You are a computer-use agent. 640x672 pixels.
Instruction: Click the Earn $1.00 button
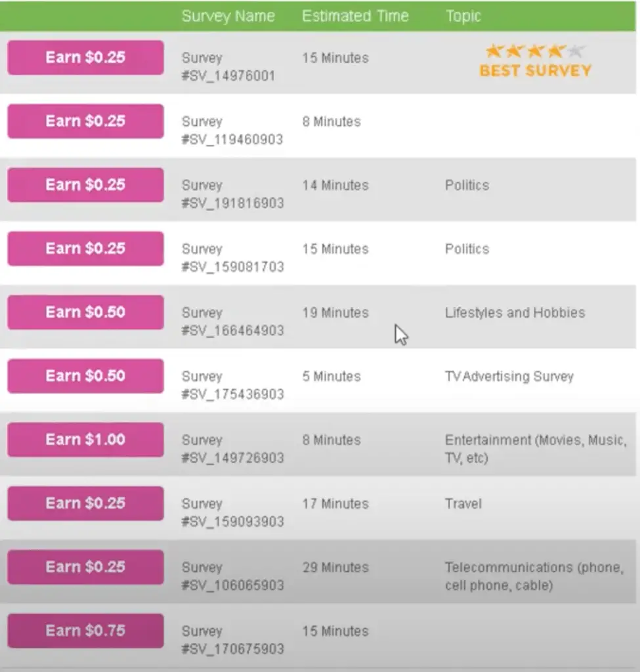[x=86, y=439]
